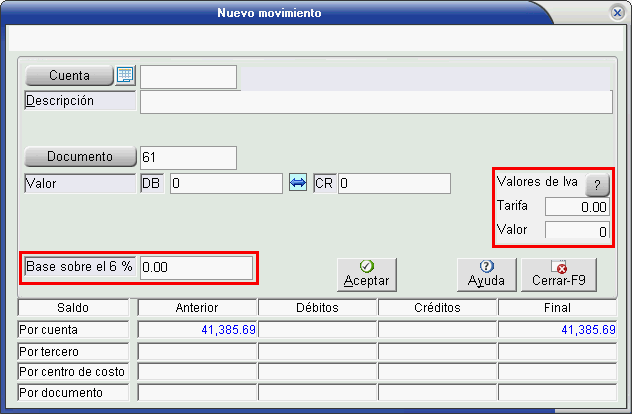632x414 pixels.
Task: Click the Cuenta lookup button
Action: (67, 76)
